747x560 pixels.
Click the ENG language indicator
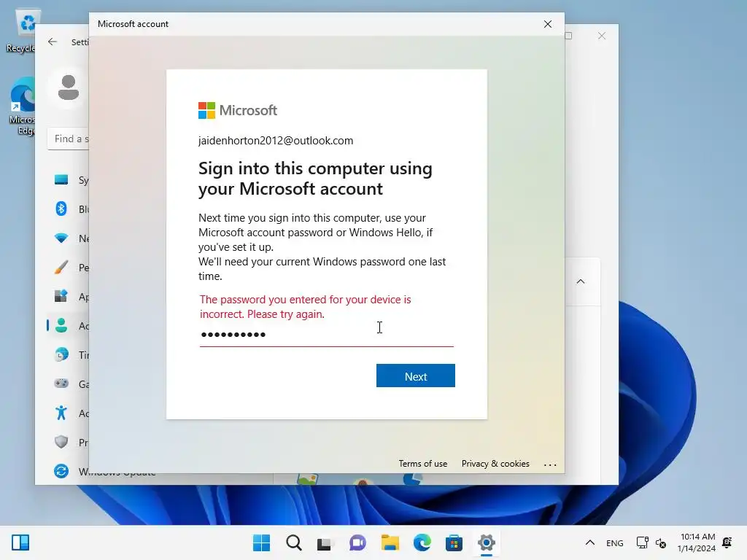tap(614, 542)
